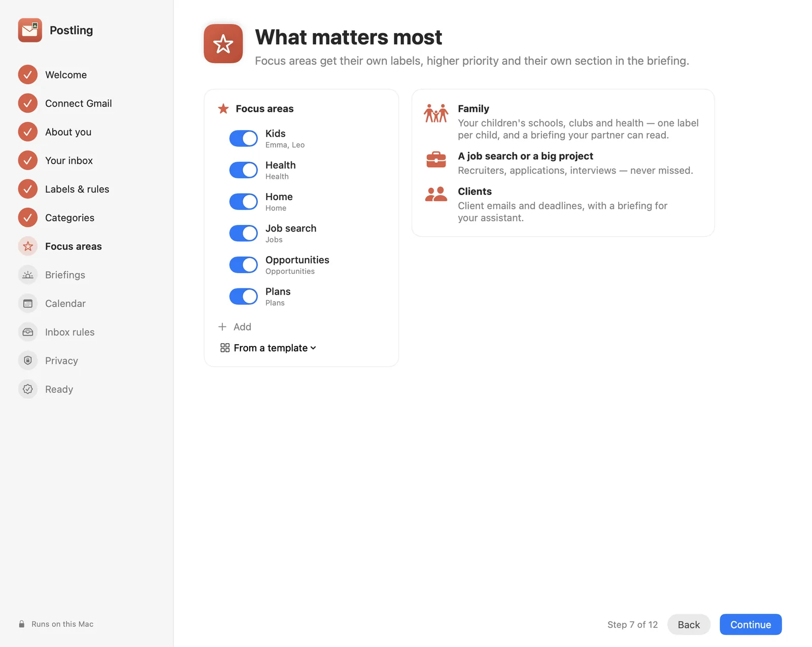Turn off the Plans toggle
The width and height of the screenshot is (812, 647).
coord(244,296)
